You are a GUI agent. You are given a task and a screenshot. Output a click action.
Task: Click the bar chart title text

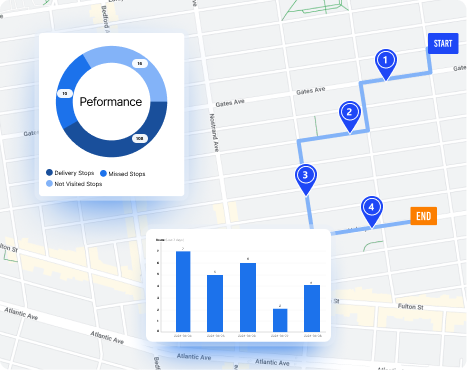click(x=170, y=240)
